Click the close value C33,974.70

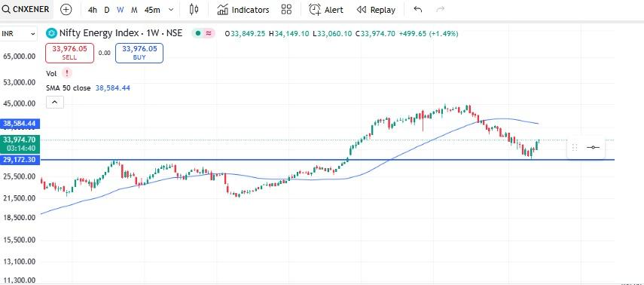(375, 34)
